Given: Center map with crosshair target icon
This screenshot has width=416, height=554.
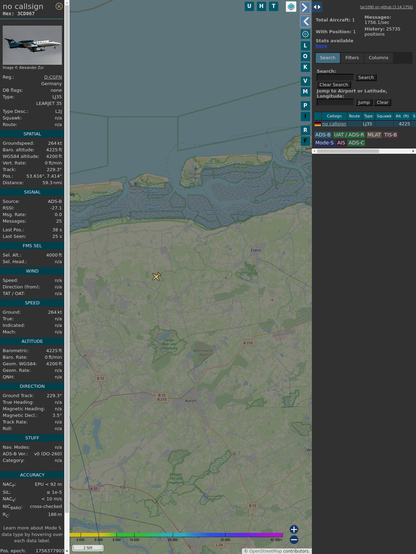Looking at the screenshot, I should click(305, 34).
